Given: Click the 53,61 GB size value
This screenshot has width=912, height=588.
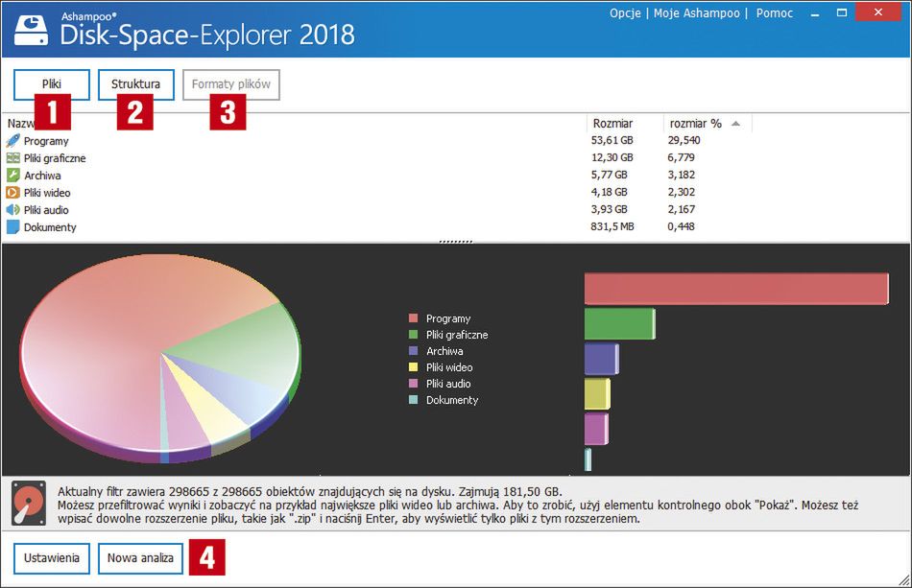Looking at the screenshot, I should point(612,140).
